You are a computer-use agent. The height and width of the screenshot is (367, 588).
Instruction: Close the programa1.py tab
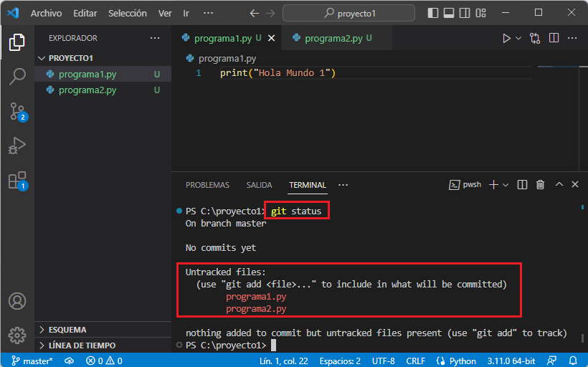272,38
